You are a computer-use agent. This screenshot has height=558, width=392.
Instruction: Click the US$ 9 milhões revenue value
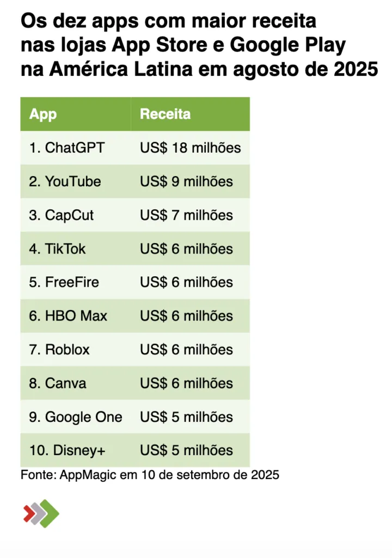[186, 181]
